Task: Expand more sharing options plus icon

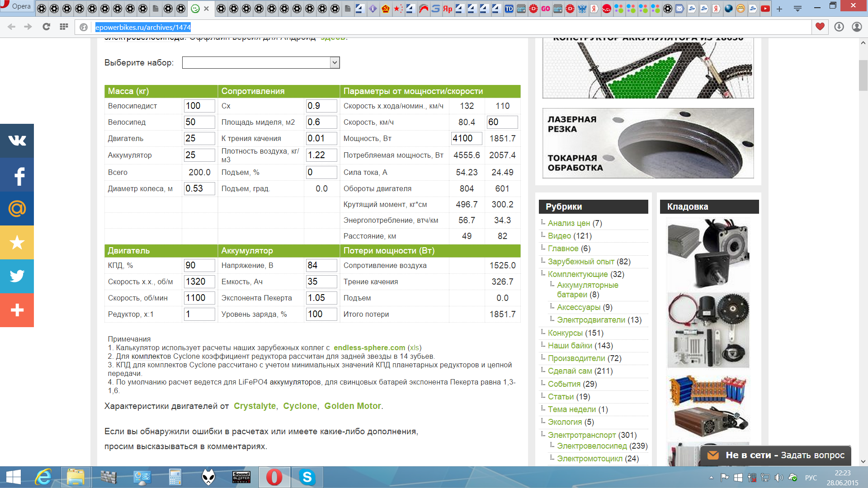Action: (17, 310)
